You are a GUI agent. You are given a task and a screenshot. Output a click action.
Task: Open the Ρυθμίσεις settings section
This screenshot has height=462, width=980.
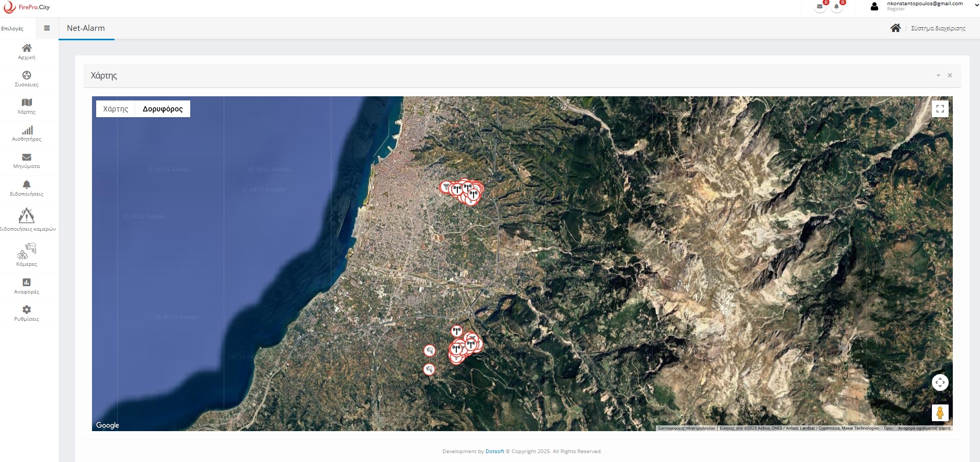27,313
